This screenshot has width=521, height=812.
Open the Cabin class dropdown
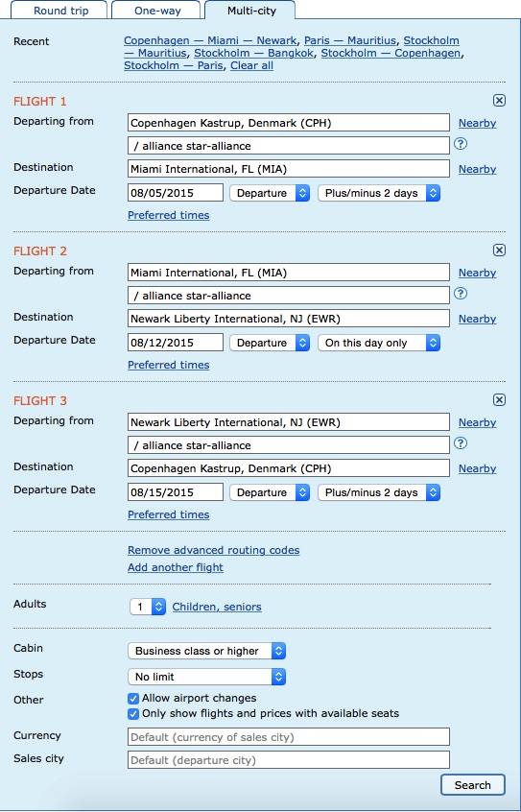click(x=206, y=651)
